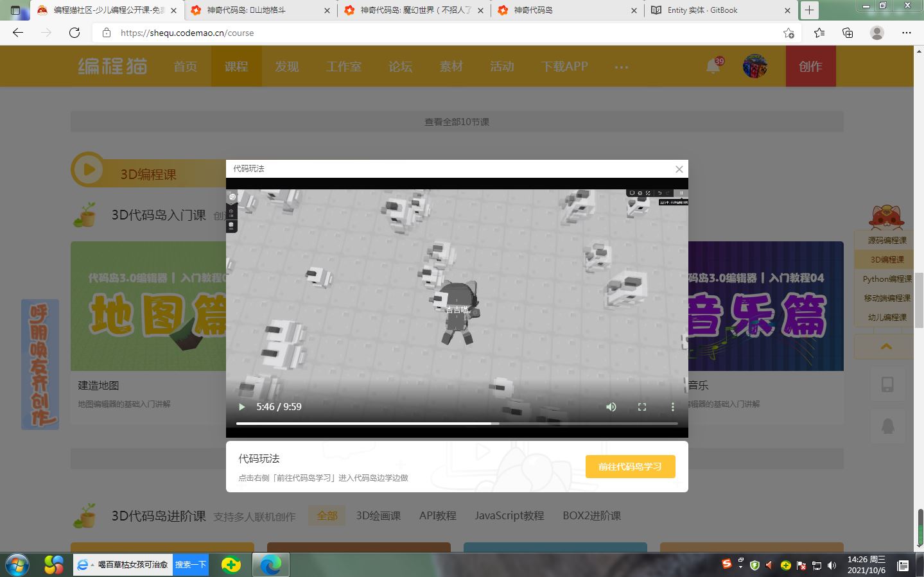Image resolution: width=924 pixels, height=577 pixels.
Task: Open the notifications bell in site header
Action: coord(714,65)
